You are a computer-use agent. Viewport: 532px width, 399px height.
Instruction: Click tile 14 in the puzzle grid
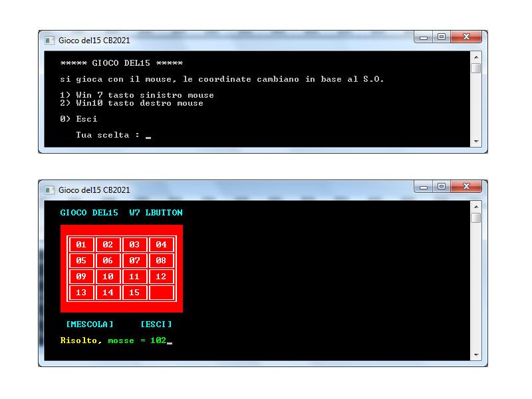pos(108,293)
